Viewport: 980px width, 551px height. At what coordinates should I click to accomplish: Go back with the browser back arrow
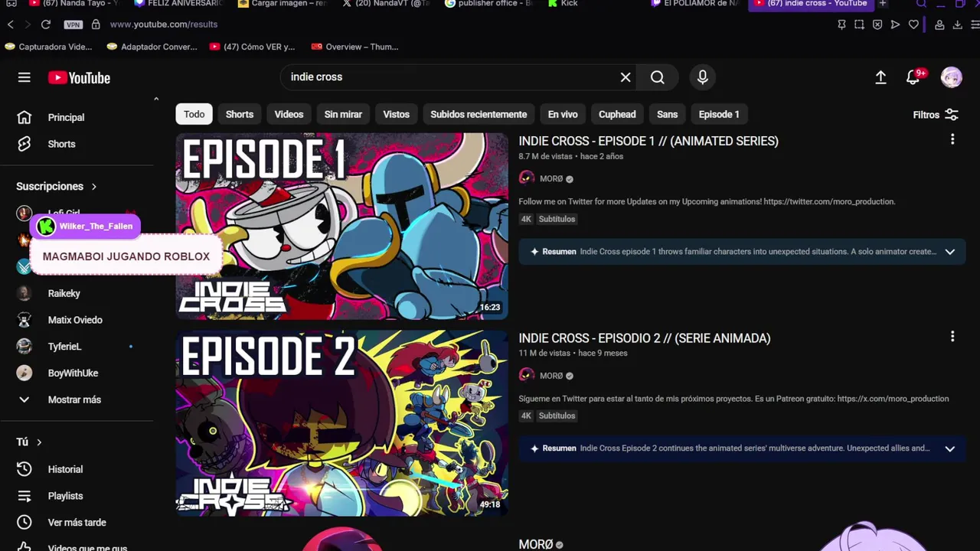click(11, 24)
